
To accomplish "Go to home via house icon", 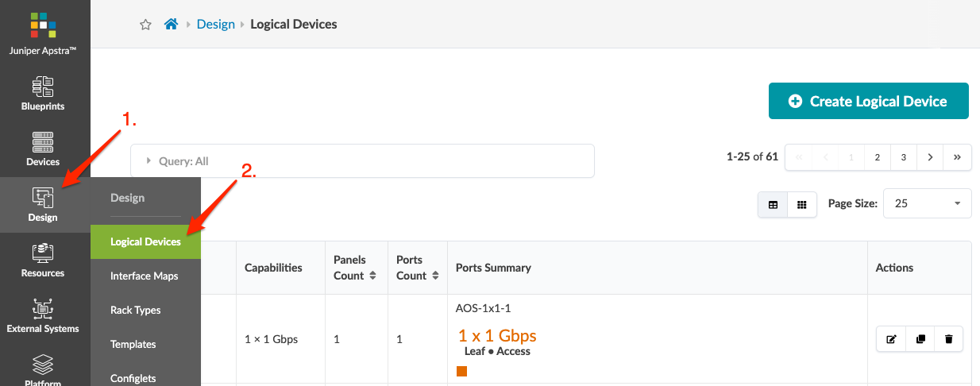I will pos(171,25).
